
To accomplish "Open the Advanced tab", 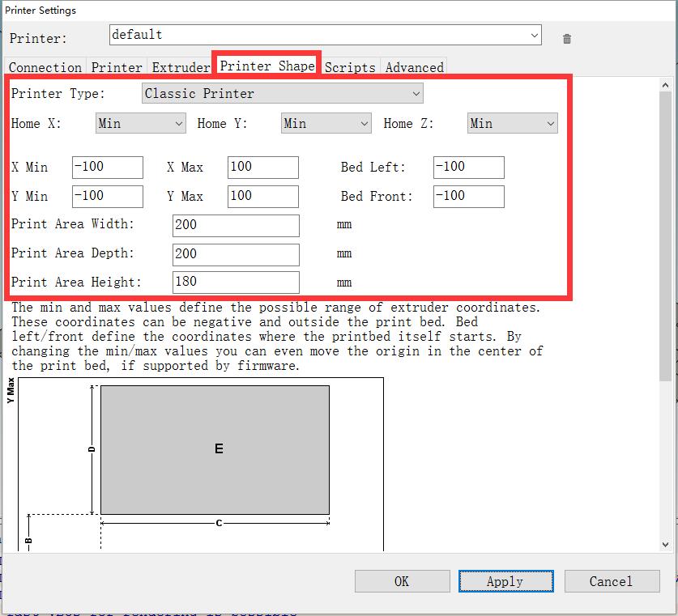I will pyautogui.click(x=414, y=67).
